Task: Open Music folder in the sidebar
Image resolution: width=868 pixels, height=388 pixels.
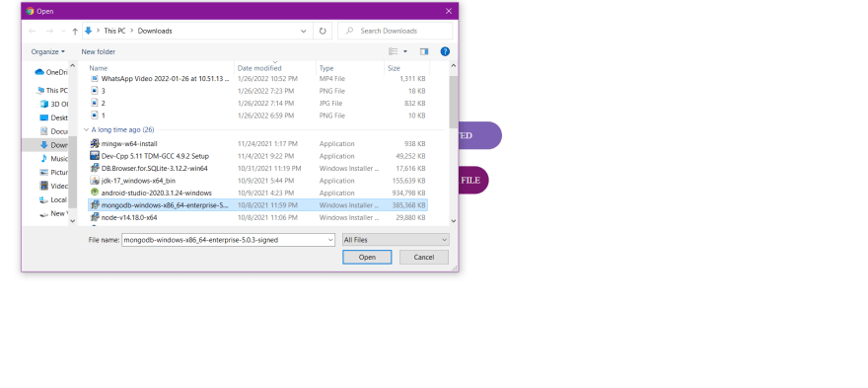Action: click(54, 159)
